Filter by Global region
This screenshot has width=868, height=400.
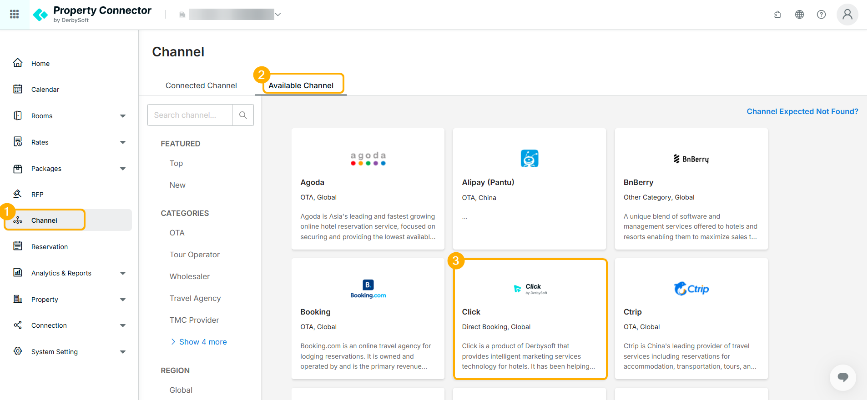coord(181,390)
